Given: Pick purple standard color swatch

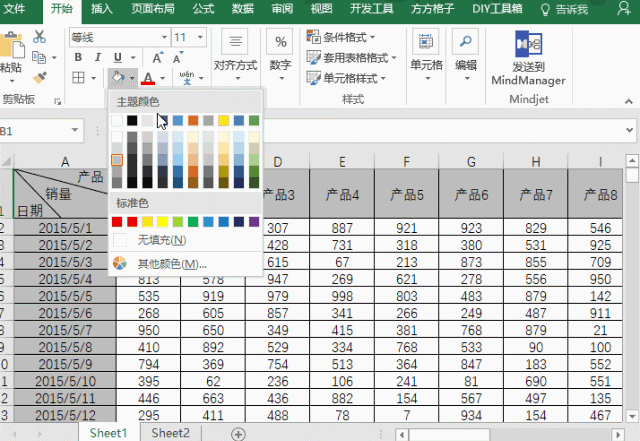Looking at the screenshot, I should [254, 222].
